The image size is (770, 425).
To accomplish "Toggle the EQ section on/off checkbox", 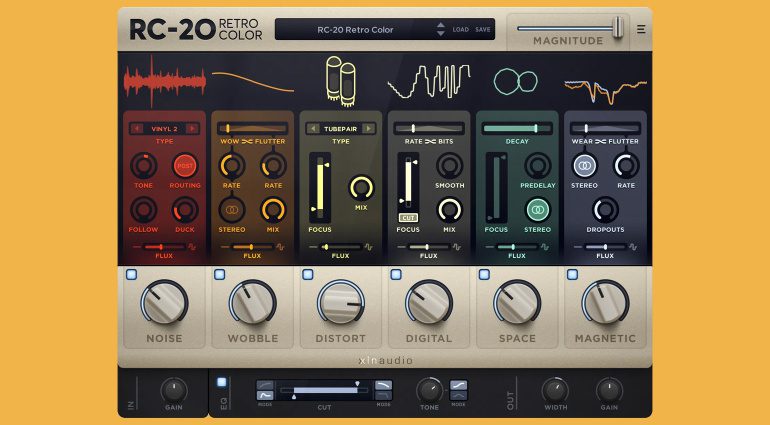I will click(x=222, y=382).
